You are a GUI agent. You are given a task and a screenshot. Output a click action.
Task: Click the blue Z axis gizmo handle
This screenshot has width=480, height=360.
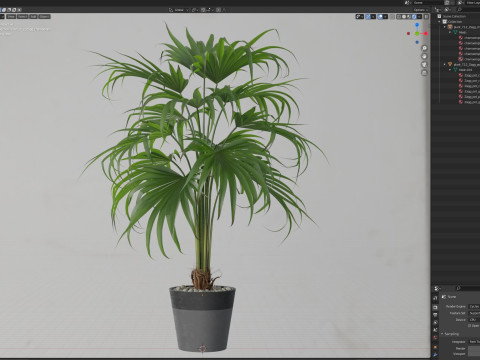coord(417,25)
